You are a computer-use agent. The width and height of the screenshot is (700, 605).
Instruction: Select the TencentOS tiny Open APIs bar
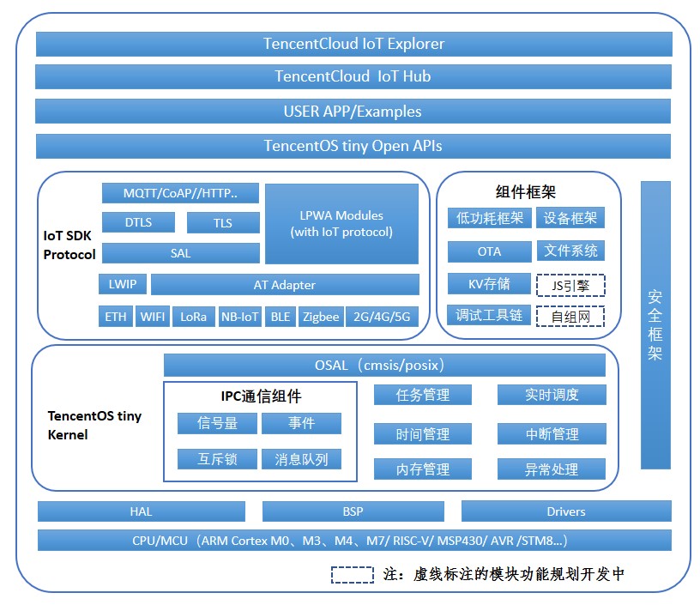[353, 146]
